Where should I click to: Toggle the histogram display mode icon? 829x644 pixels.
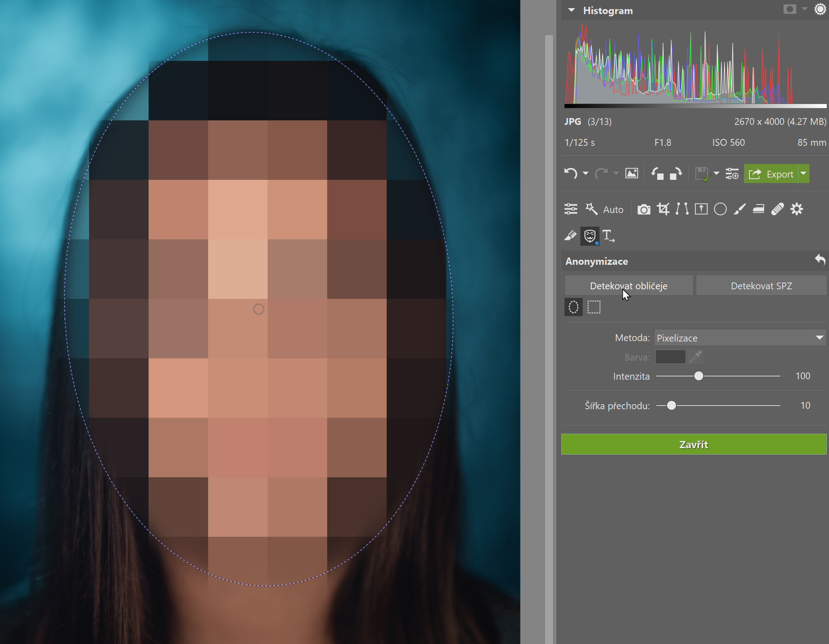[790, 9]
